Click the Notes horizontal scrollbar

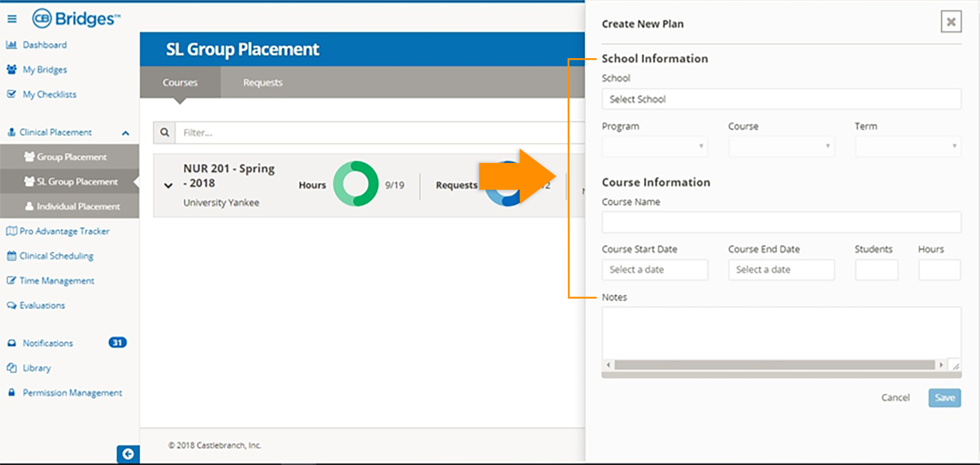pos(774,365)
